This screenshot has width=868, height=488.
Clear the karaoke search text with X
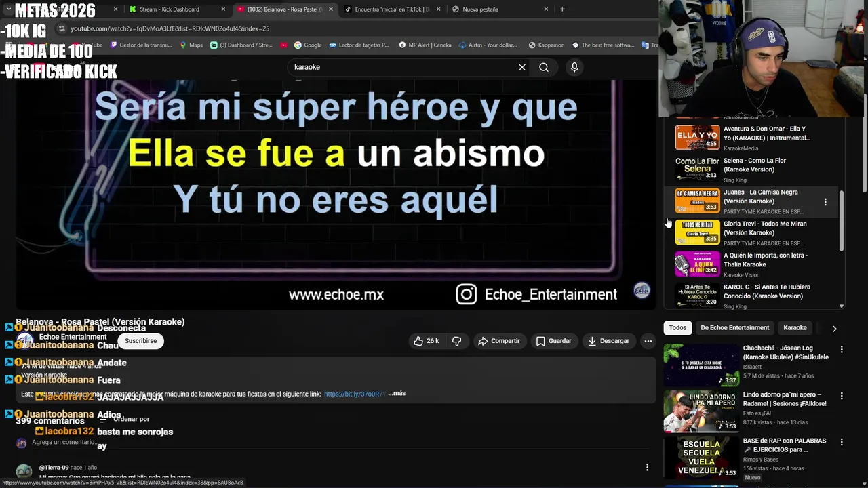(x=522, y=67)
